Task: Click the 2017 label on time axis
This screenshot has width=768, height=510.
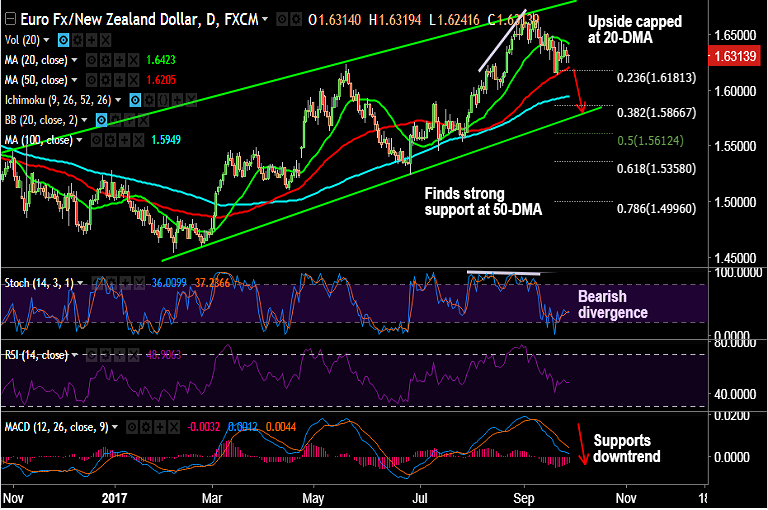Action: point(115,498)
